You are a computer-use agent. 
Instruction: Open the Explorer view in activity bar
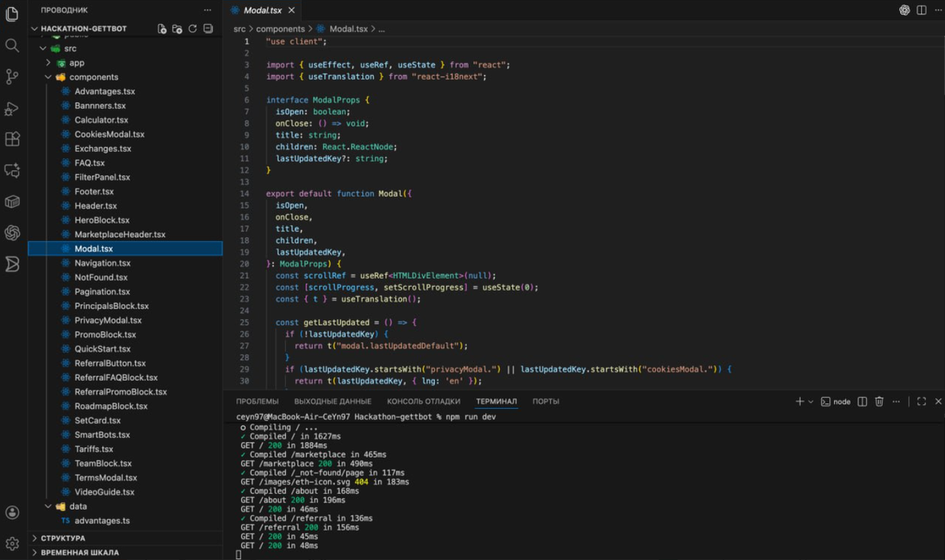coord(12,13)
